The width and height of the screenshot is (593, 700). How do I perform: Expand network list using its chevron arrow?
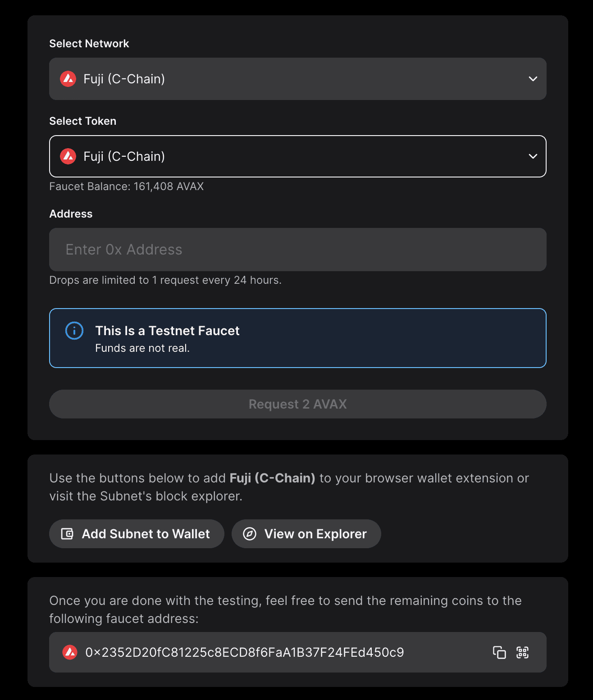point(533,79)
